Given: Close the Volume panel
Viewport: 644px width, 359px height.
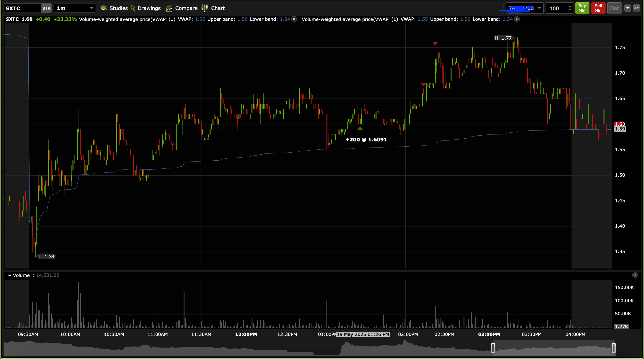Looking at the screenshot, I should tap(635, 275).
